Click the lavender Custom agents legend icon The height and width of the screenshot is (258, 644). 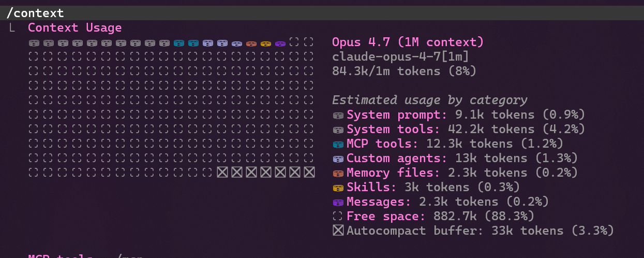(338, 158)
